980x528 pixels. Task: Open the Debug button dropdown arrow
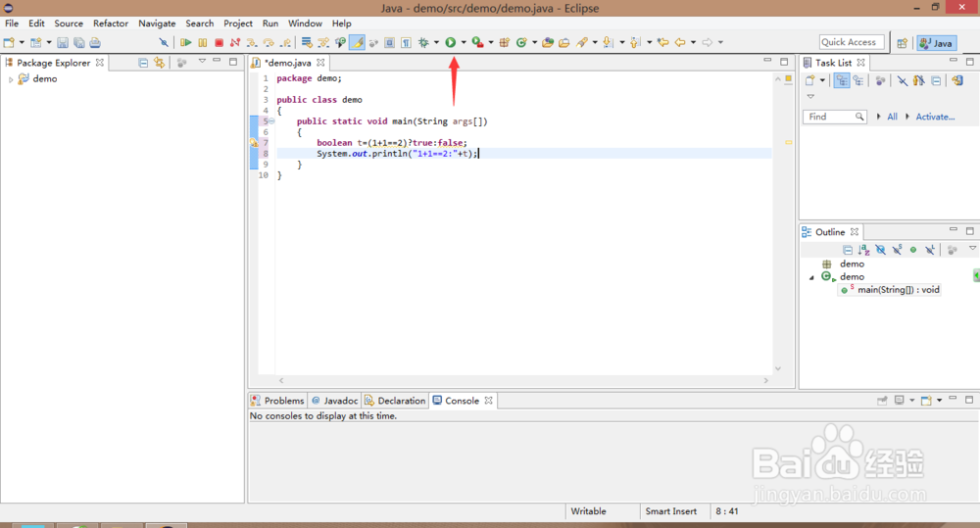pos(436,42)
